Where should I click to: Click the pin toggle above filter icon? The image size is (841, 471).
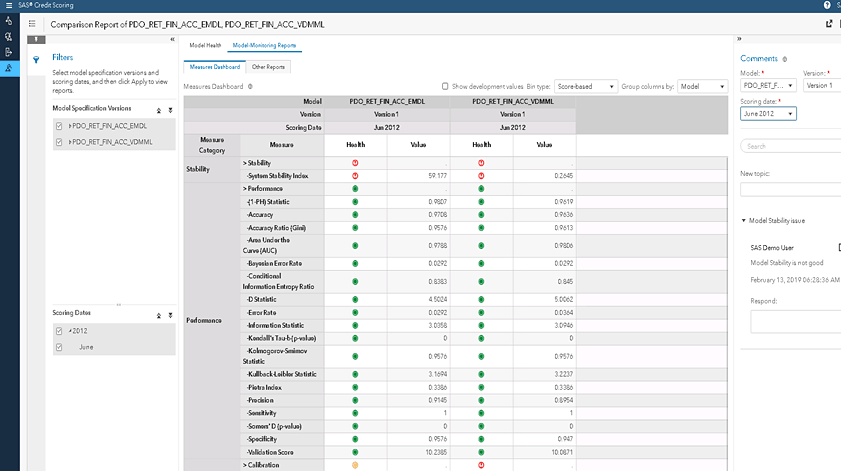point(36,40)
